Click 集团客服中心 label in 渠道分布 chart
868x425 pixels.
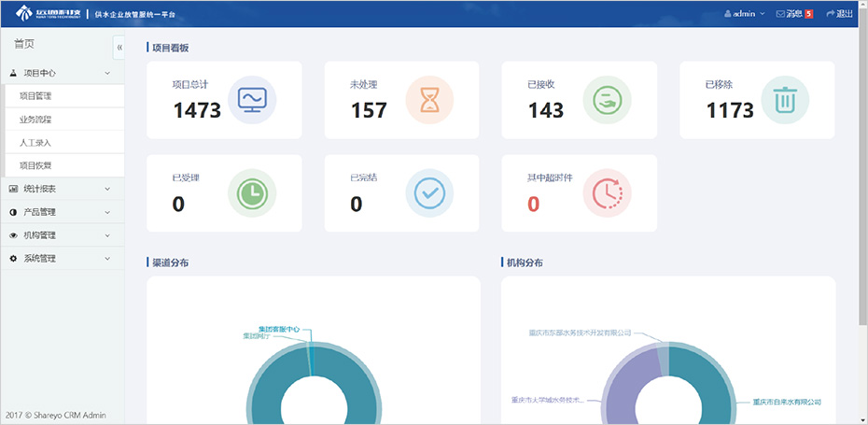pos(279,329)
